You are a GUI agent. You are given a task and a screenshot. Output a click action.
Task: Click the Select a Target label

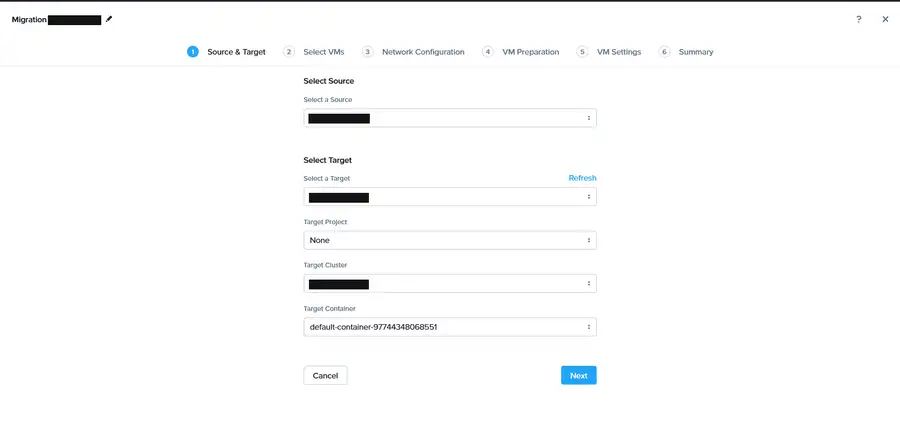click(327, 179)
